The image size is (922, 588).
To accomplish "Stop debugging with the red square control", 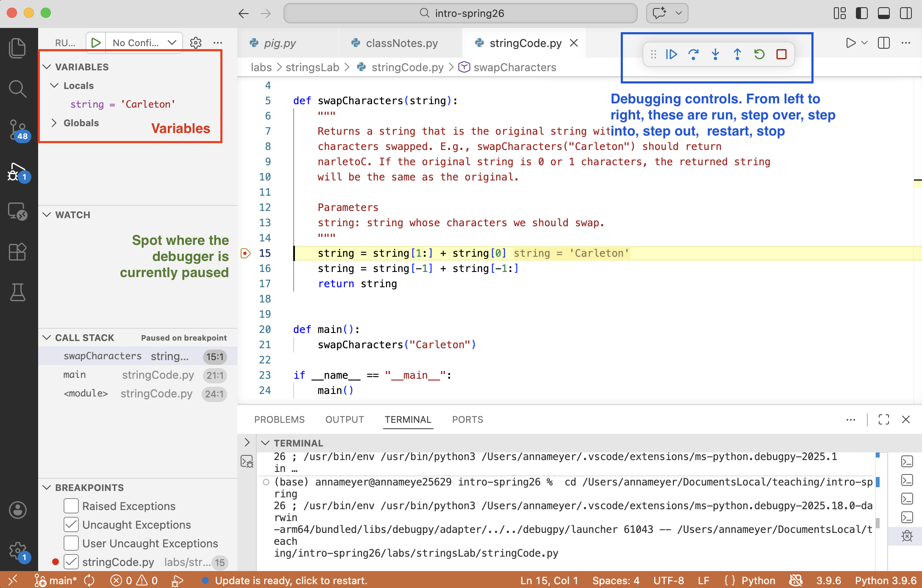I will click(x=781, y=54).
